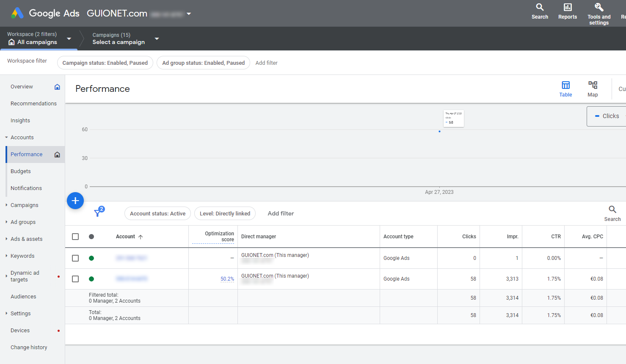Sort by Clicks column header

coord(469,237)
